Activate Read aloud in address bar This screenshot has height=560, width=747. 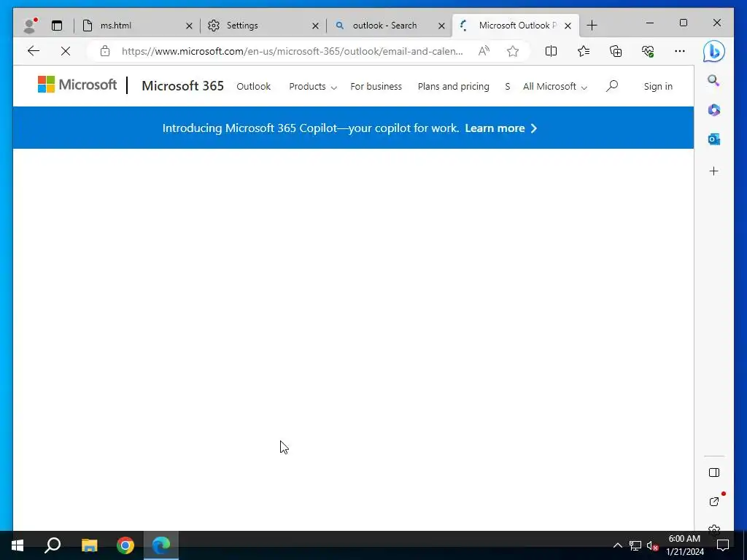(x=484, y=51)
